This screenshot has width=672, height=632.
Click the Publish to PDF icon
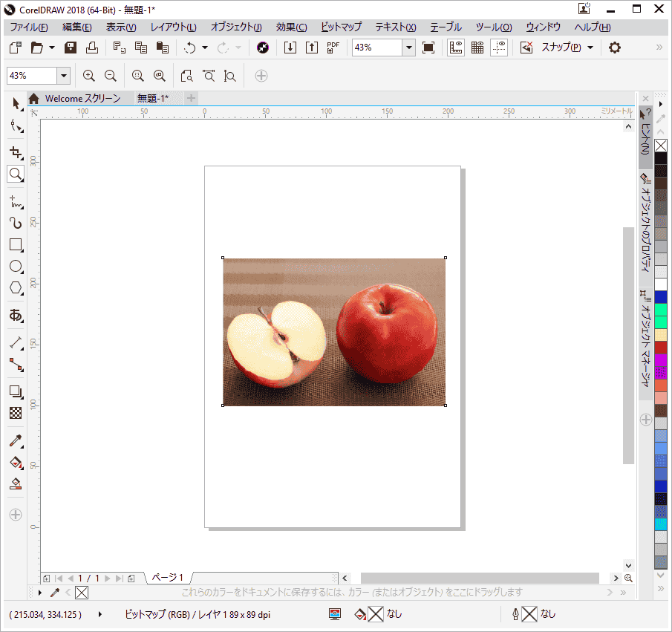coord(333,48)
